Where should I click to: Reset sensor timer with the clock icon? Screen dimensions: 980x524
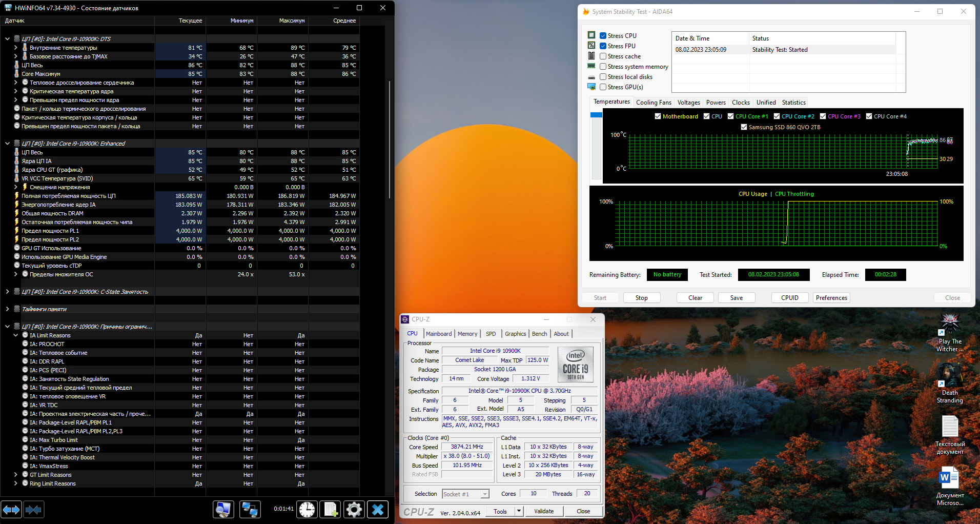307,509
